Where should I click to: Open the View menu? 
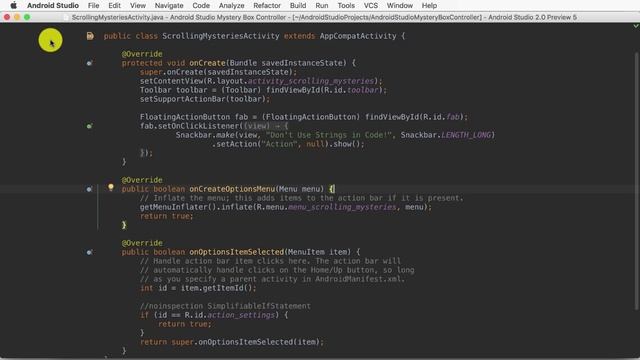click(138, 5)
